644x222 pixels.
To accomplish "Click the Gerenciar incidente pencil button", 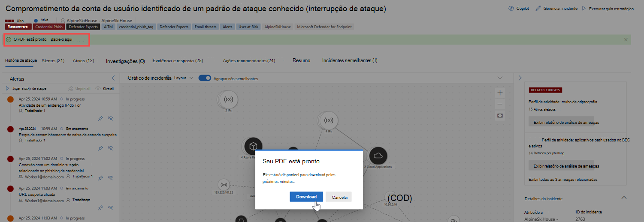I will coord(556,9).
